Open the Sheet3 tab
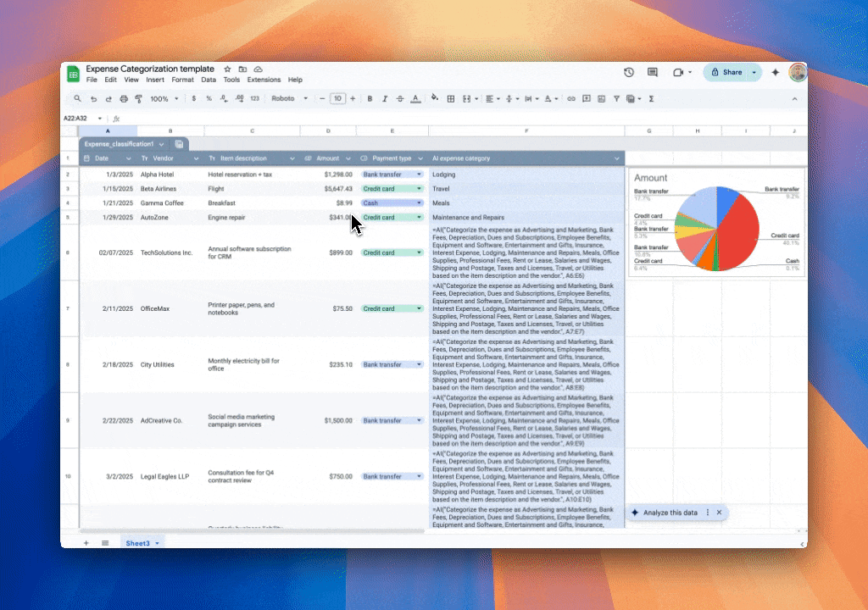 (x=137, y=542)
